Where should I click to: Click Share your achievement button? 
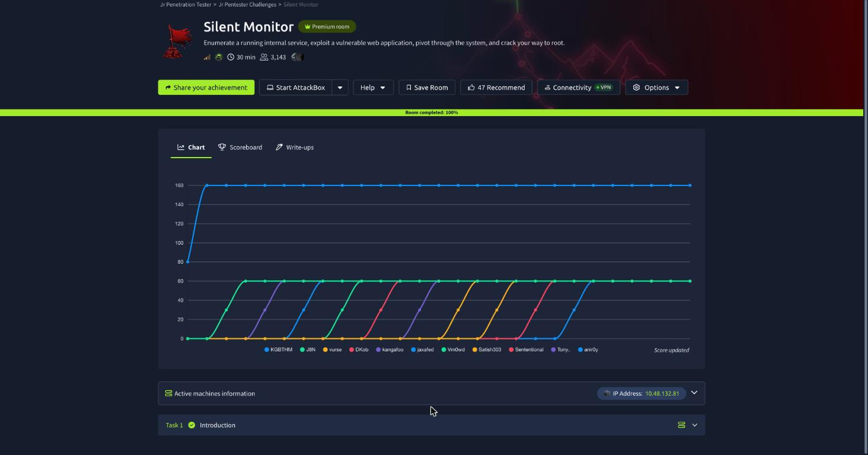[206, 88]
